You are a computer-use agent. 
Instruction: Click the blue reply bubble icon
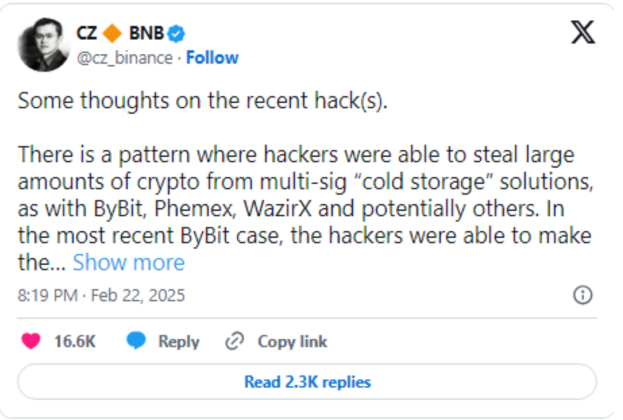coord(136,341)
